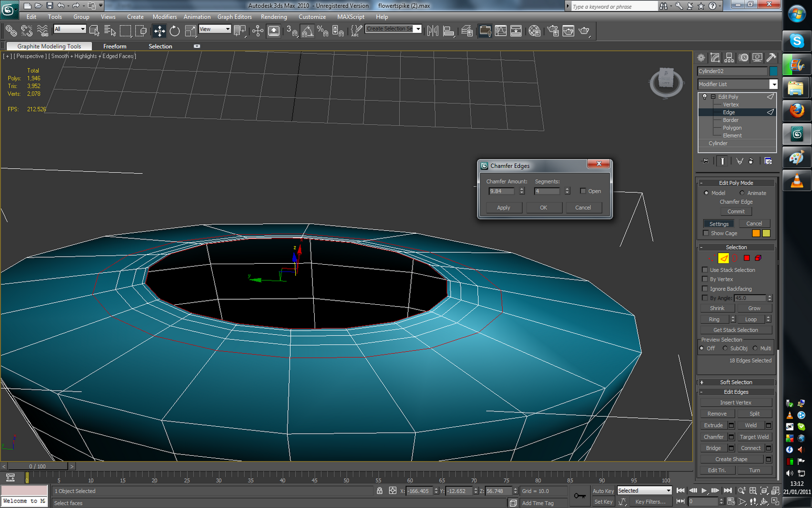Click the Mirror tool icon
This screenshot has width=812, height=508.
point(432,31)
